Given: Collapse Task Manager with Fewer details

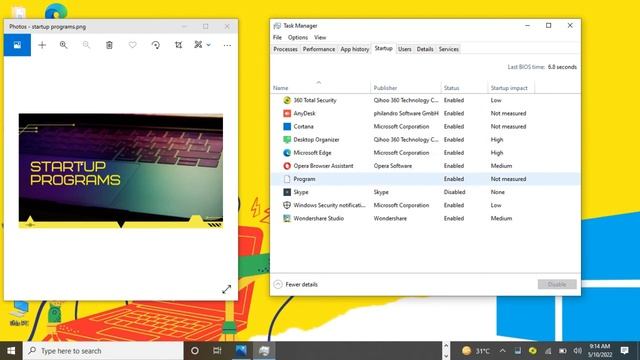Looking at the screenshot, I should (296, 284).
